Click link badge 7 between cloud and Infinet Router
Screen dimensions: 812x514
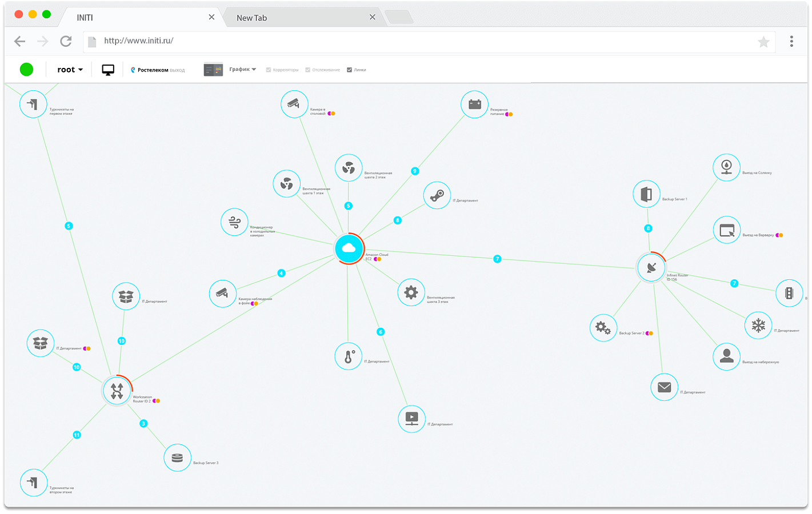[497, 259]
